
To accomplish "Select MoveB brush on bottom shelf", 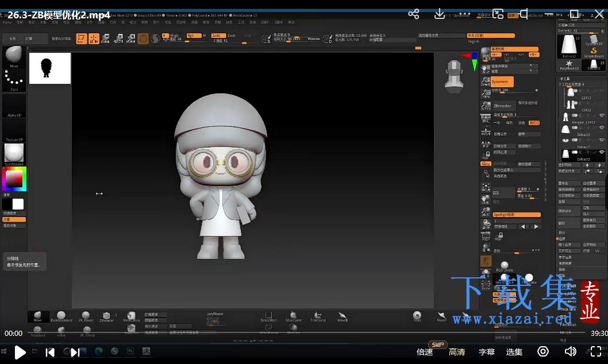I will tap(343, 317).
